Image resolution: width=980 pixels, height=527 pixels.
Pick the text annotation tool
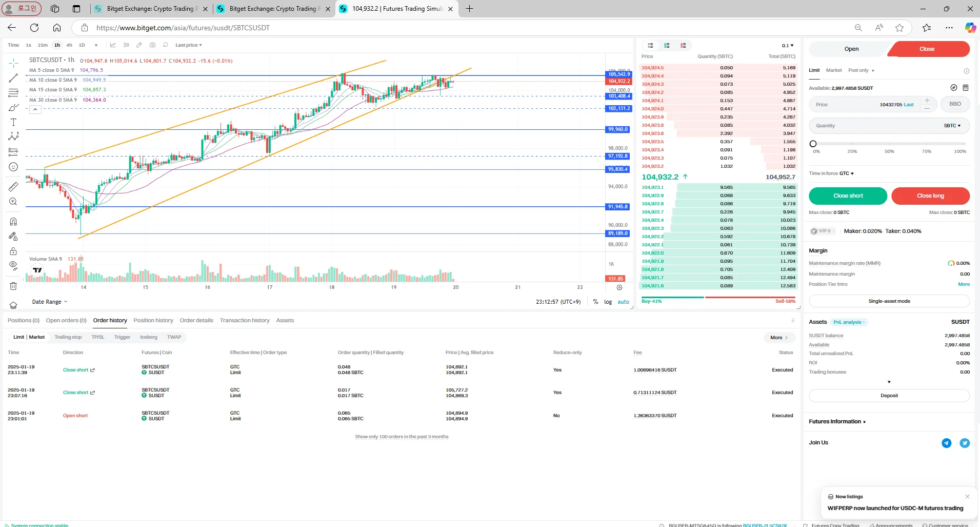pyautogui.click(x=13, y=122)
